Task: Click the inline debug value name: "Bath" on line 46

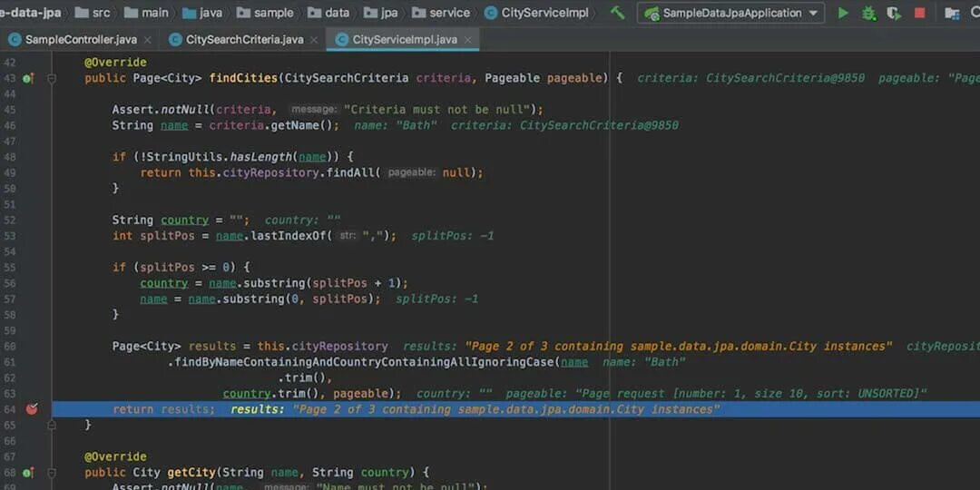Action: tap(395, 125)
